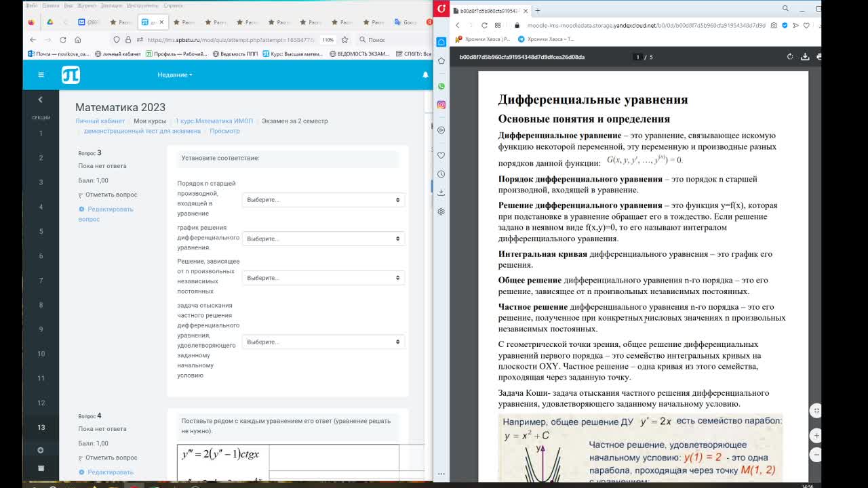Open the Opera sidebar player icon
The height and width of the screenshot is (488, 868).
coord(441,129)
